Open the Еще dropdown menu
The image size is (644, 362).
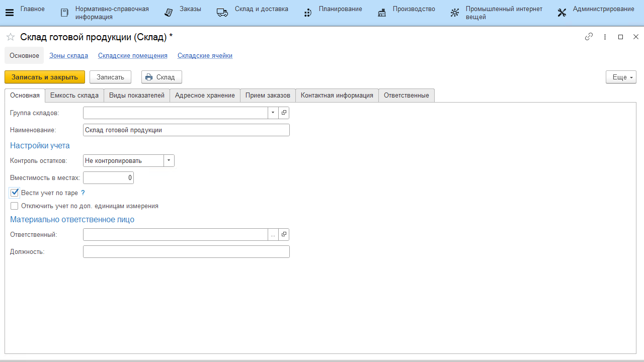[x=621, y=77]
